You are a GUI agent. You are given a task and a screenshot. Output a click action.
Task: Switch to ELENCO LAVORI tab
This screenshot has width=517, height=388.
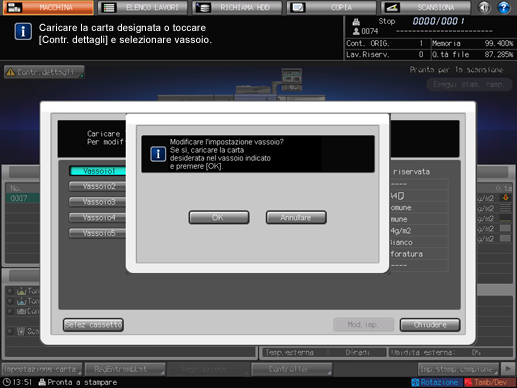click(x=143, y=7)
